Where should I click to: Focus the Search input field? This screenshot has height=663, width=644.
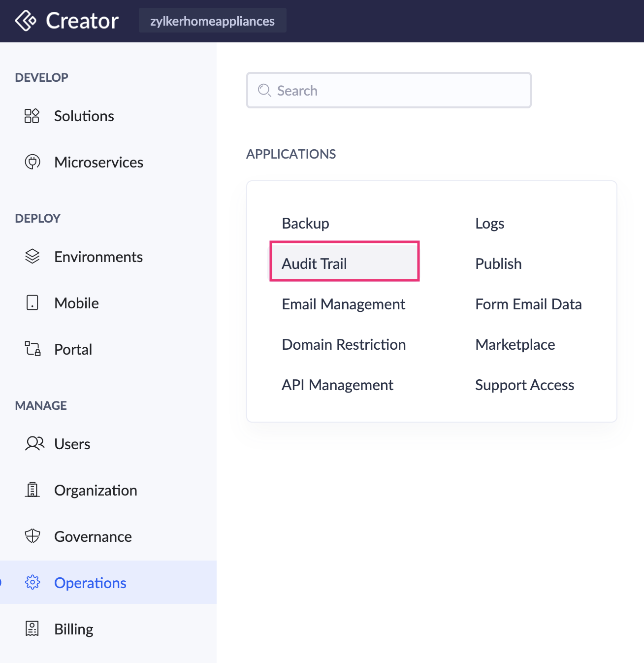pyautogui.click(x=389, y=90)
